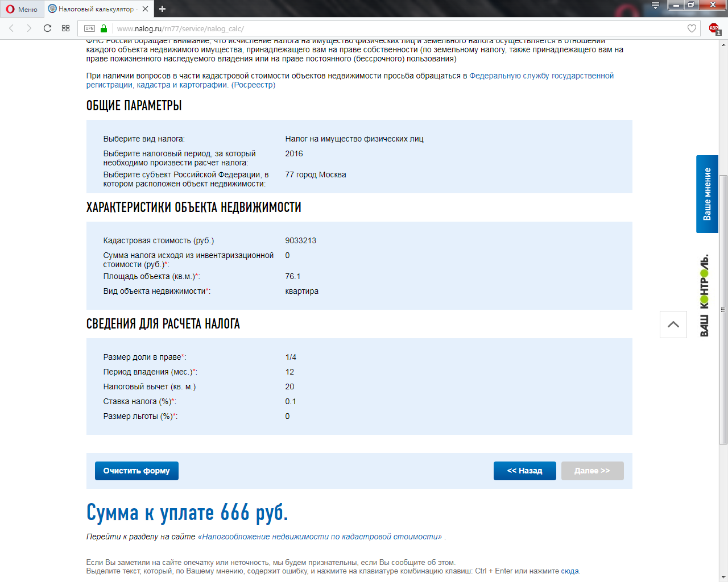Open Speed Dial grid icon
728x582 pixels.
(x=66, y=28)
